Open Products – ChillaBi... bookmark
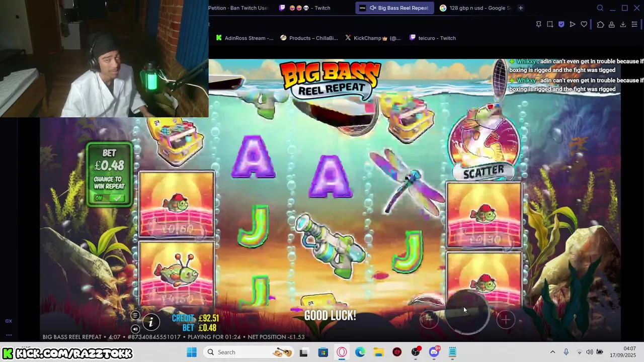Image resolution: width=644 pixels, height=362 pixels. 309,38
